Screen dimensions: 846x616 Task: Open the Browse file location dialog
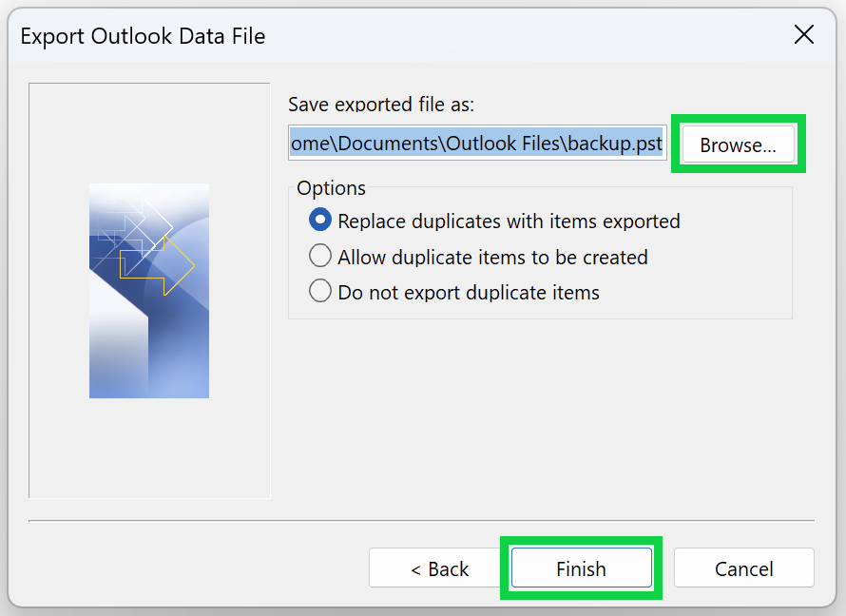coord(738,144)
